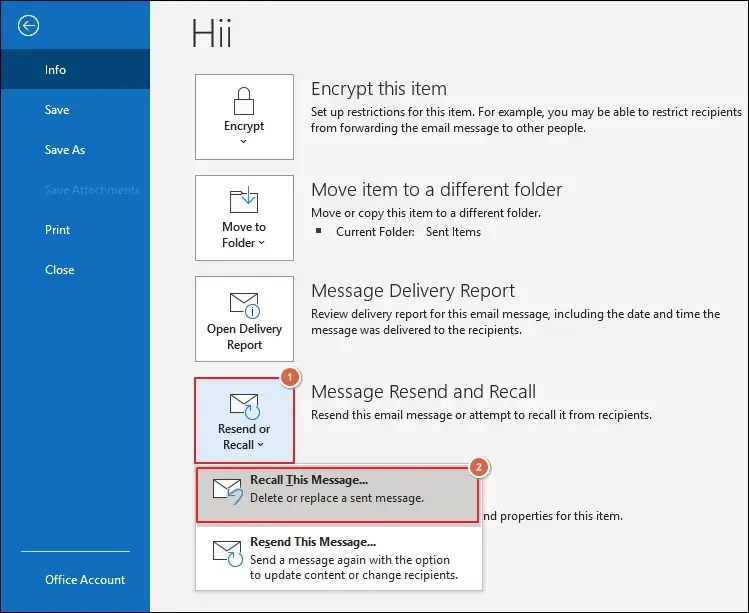Click the Recall This Message envelope icon
749x613 pixels.
click(227, 491)
